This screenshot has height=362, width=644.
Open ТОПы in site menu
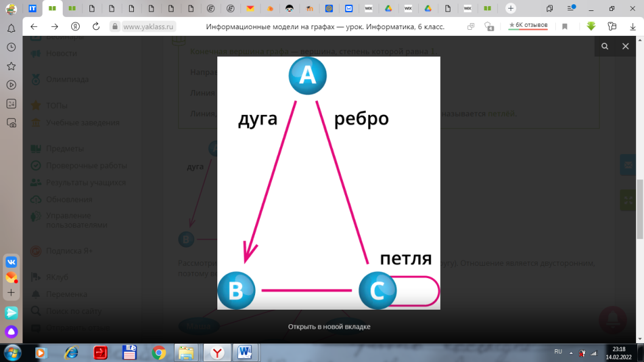click(57, 105)
